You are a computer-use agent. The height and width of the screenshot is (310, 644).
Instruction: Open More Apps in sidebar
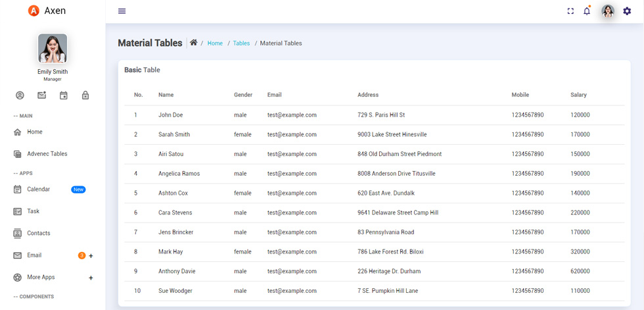(x=41, y=277)
